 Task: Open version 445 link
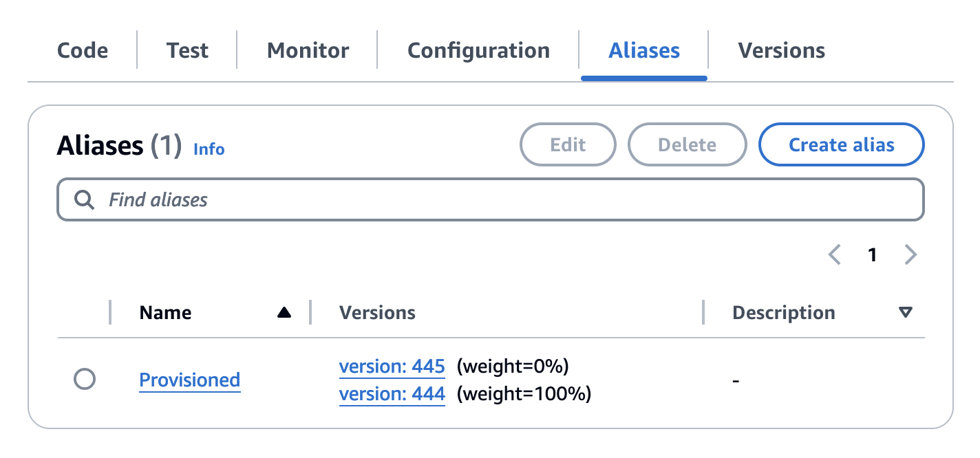tap(392, 366)
